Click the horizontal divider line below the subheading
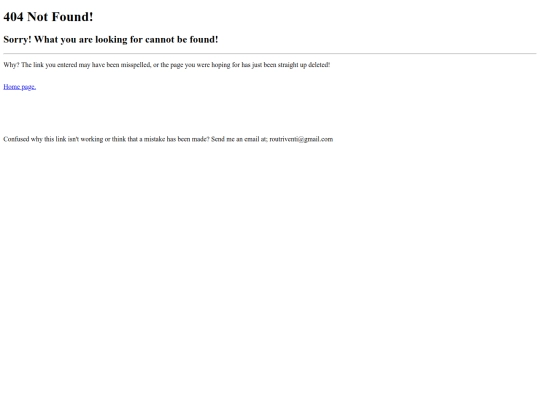540x405 pixels. (270, 54)
